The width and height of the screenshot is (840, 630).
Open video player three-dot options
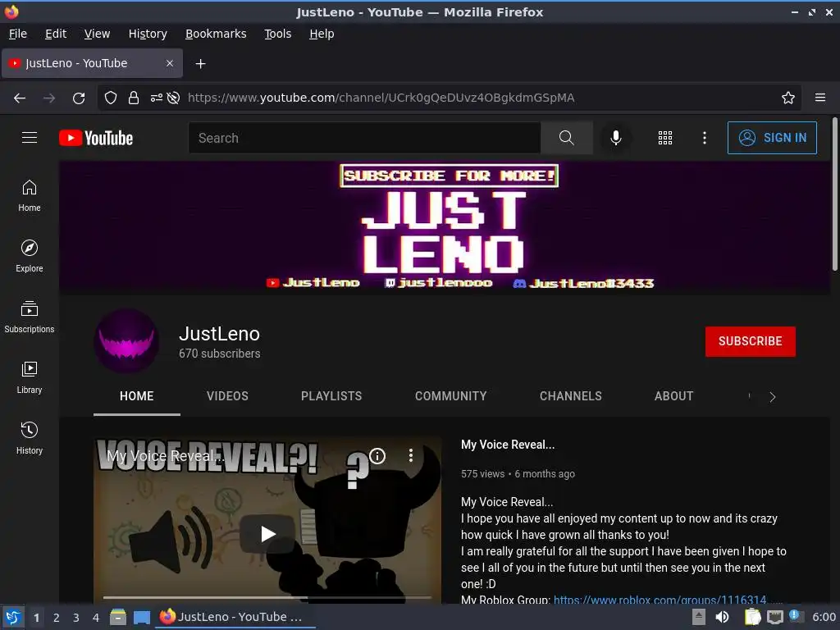(x=410, y=455)
